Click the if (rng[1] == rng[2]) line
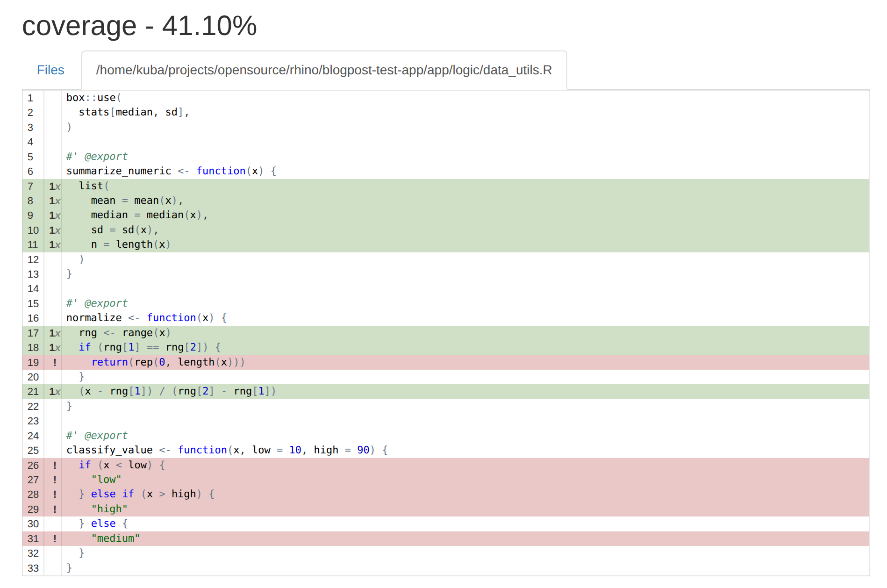 point(150,347)
